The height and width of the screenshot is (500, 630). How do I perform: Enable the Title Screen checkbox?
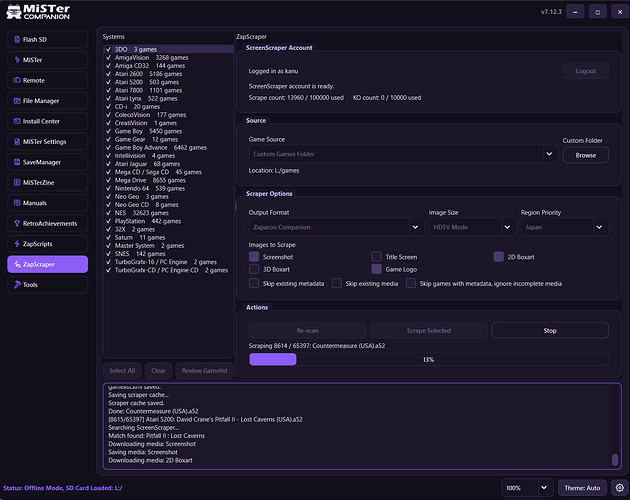[376, 257]
